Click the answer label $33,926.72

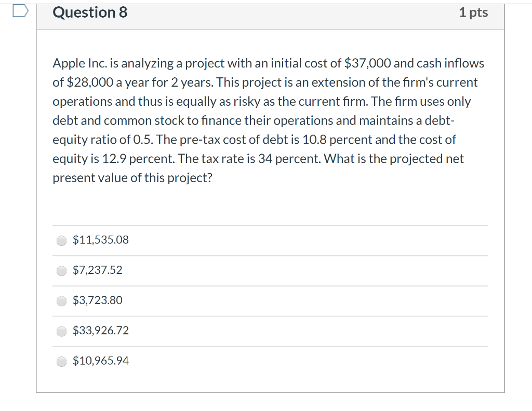click(x=100, y=331)
